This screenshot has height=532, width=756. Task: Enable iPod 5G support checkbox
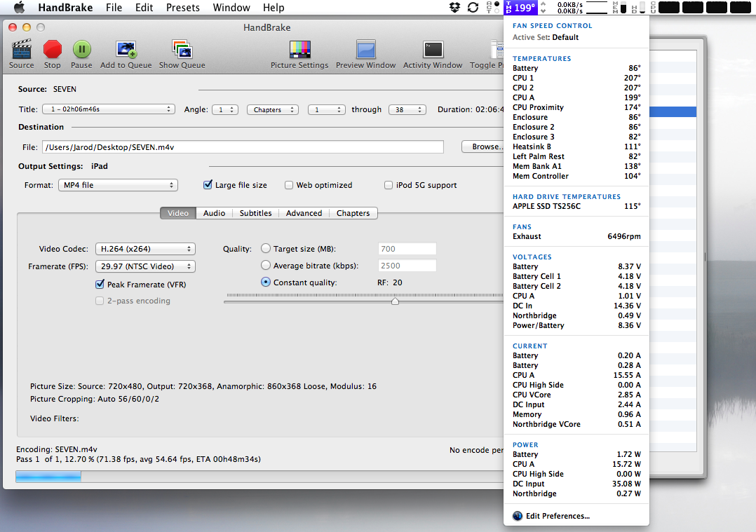[x=388, y=185]
